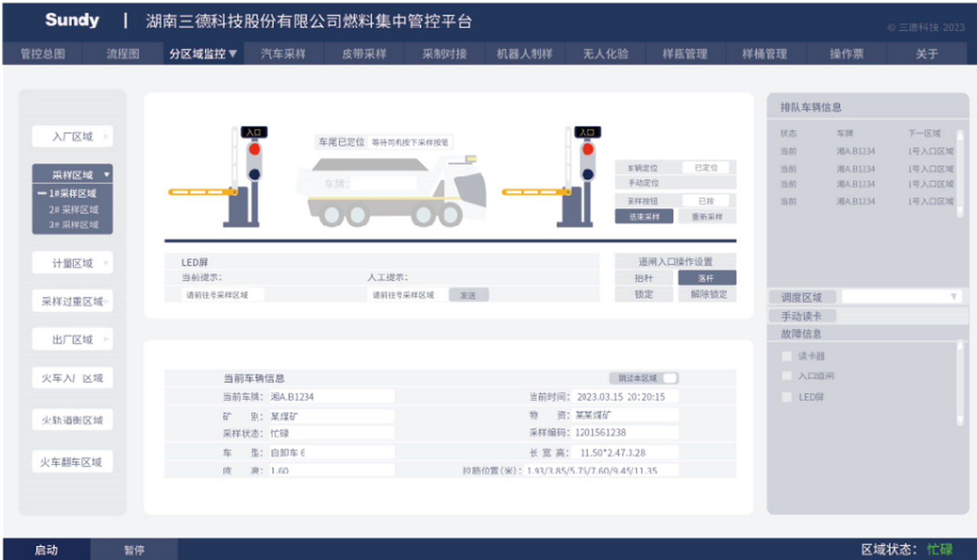
Task: Click the 发送 button for manual prompt
Action: pos(468,295)
